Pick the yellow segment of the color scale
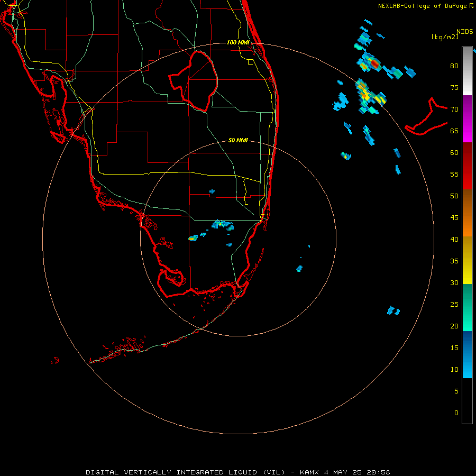This screenshot has width=476, height=476. tap(467, 260)
